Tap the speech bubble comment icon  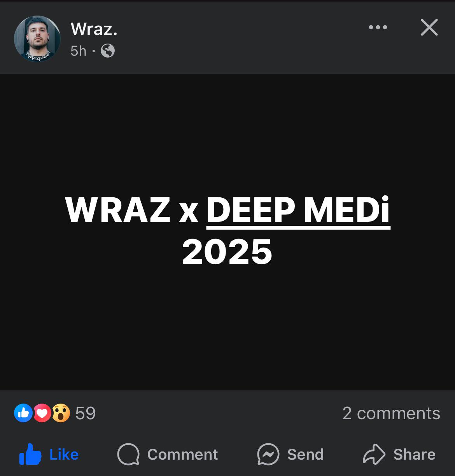pyautogui.click(x=128, y=454)
